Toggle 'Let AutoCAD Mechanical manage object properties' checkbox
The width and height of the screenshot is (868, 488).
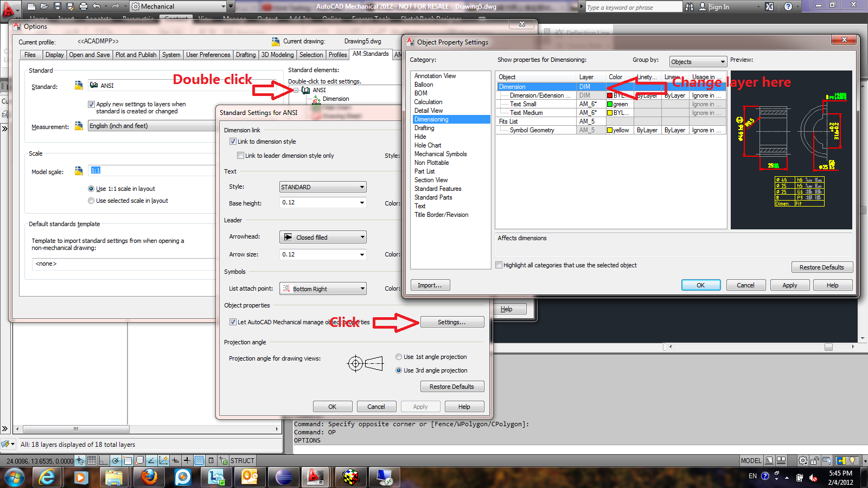233,322
